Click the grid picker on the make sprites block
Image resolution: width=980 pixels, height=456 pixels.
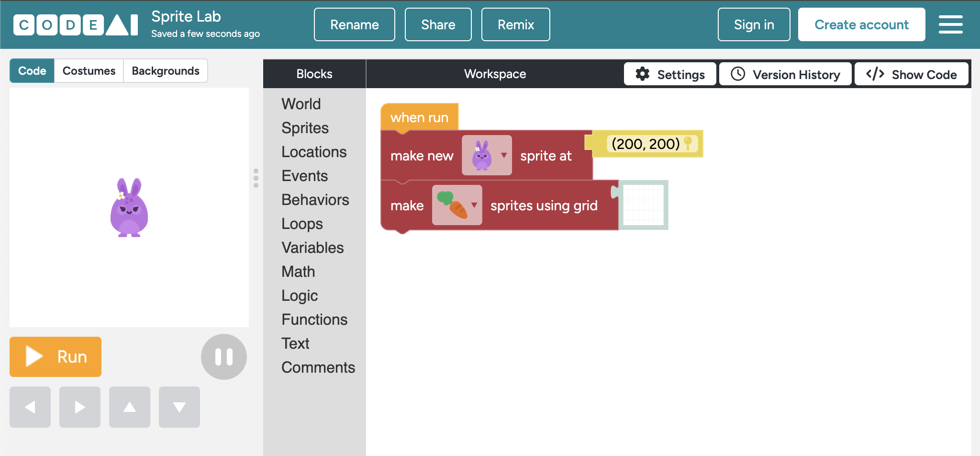pos(644,205)
